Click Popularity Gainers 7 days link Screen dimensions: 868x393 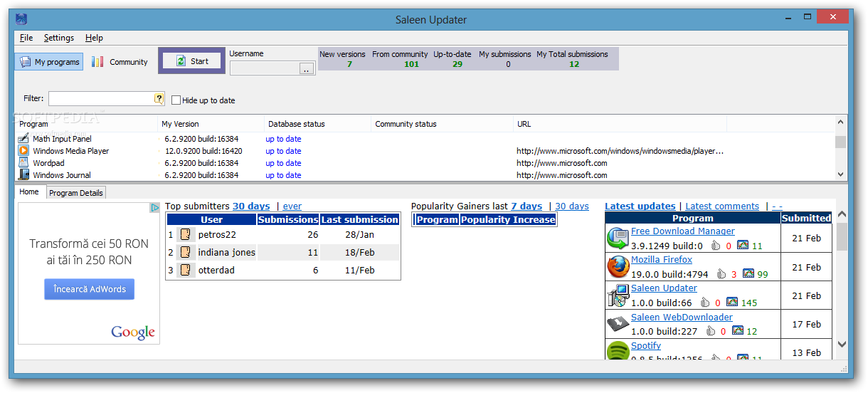526,206
